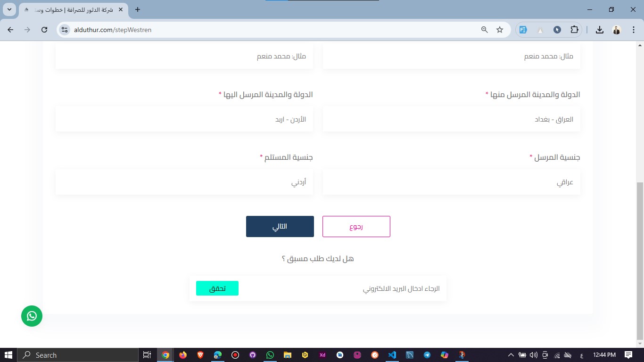Open the Chrome Extensions puzzle icon
The width and height of the screenshot is (644, 362).
[574, 30]
